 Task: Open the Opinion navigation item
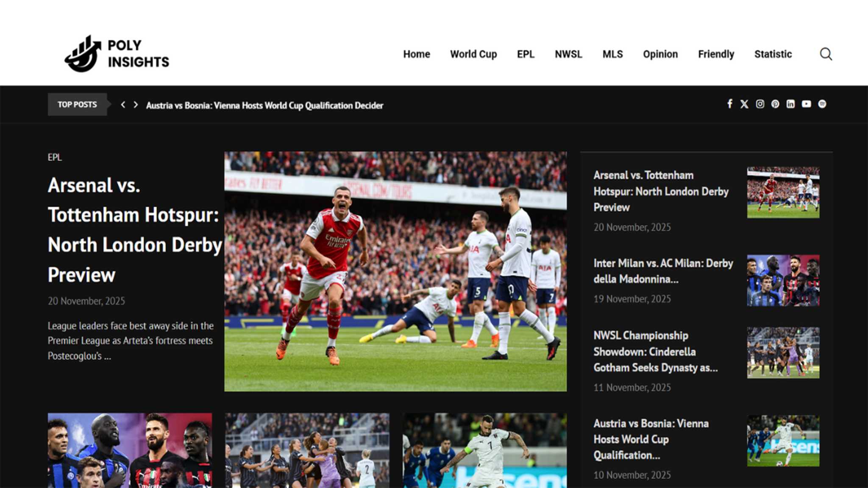click(660, 54)
